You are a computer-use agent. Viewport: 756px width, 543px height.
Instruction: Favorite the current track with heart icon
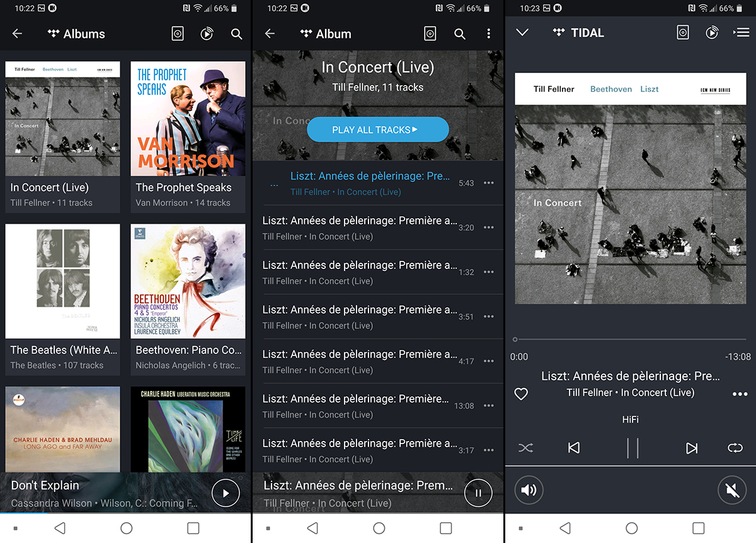coord(521,394)
